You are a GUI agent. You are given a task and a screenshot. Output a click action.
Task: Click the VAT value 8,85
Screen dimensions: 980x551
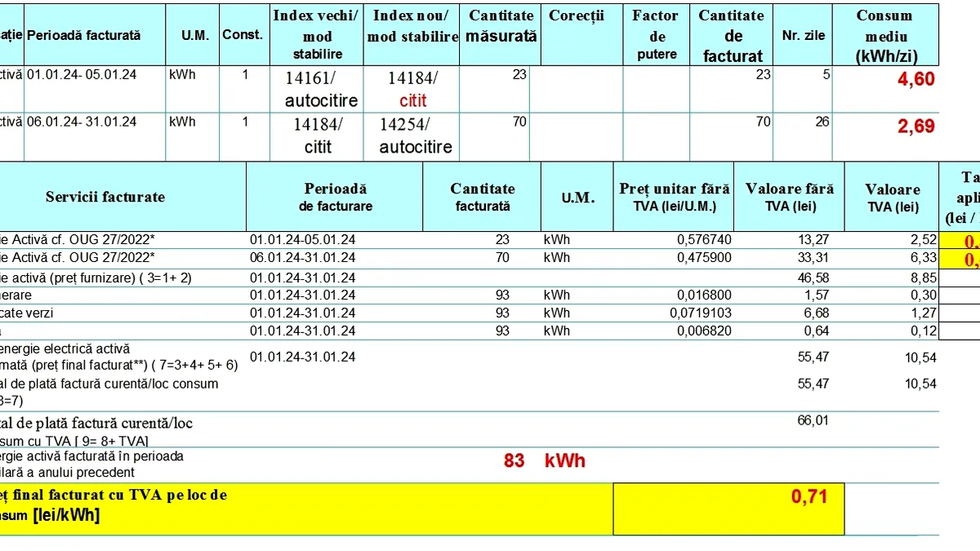924,278
